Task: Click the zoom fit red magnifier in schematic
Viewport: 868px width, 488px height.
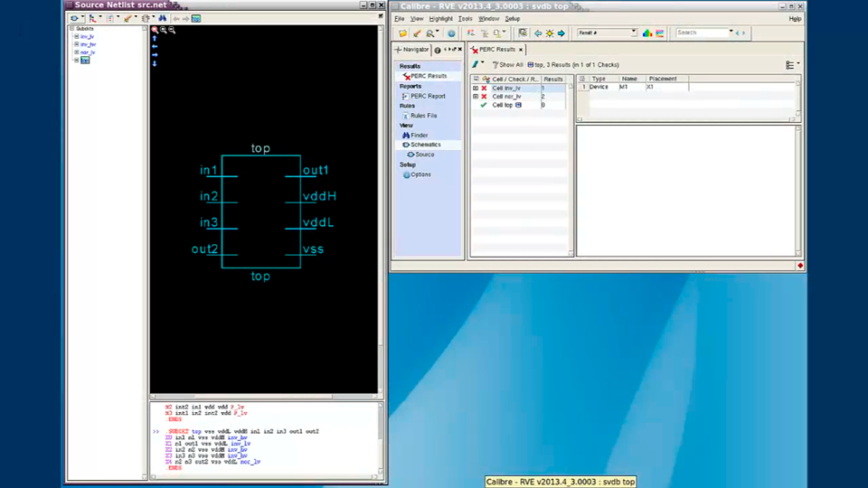Action: point(155,30)
